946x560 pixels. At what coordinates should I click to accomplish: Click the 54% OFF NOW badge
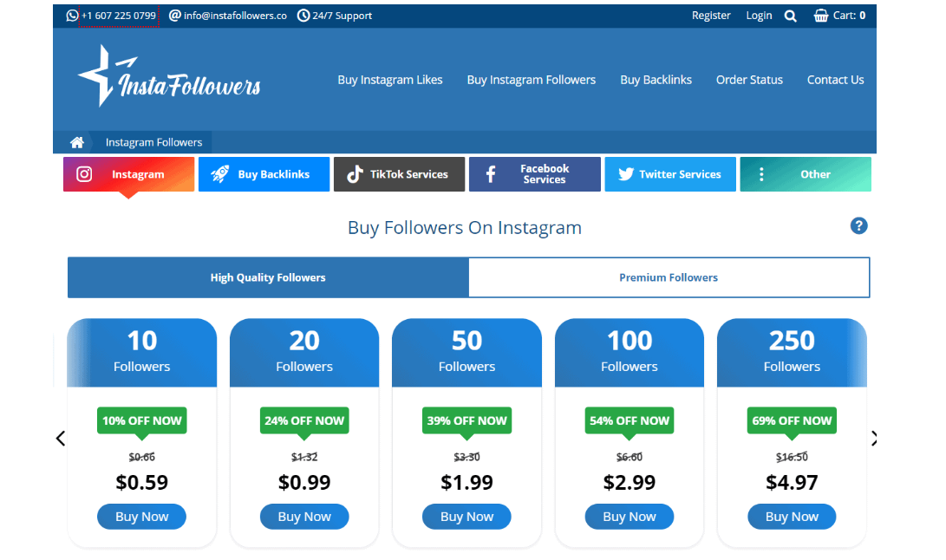click(x=630, y=420)
